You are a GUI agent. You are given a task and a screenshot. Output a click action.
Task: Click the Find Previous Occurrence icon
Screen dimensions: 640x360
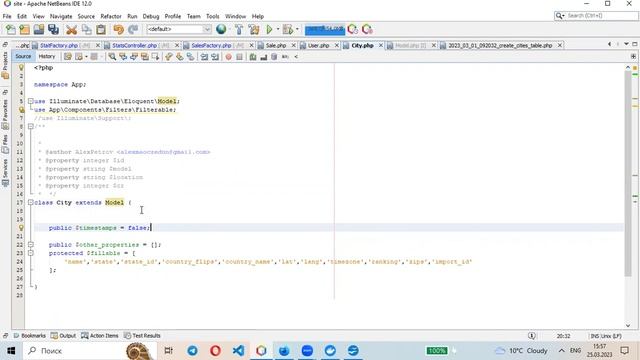point(123,57)
